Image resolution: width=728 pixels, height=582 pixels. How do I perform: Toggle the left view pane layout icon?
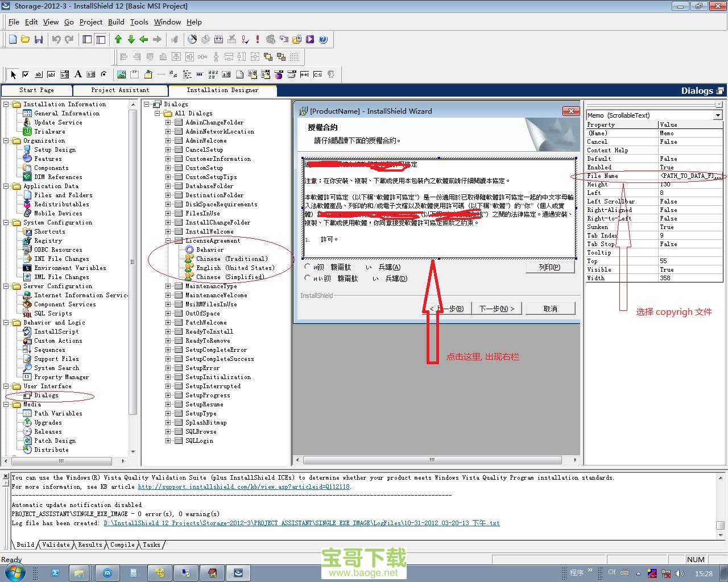[x=87, y=39]
